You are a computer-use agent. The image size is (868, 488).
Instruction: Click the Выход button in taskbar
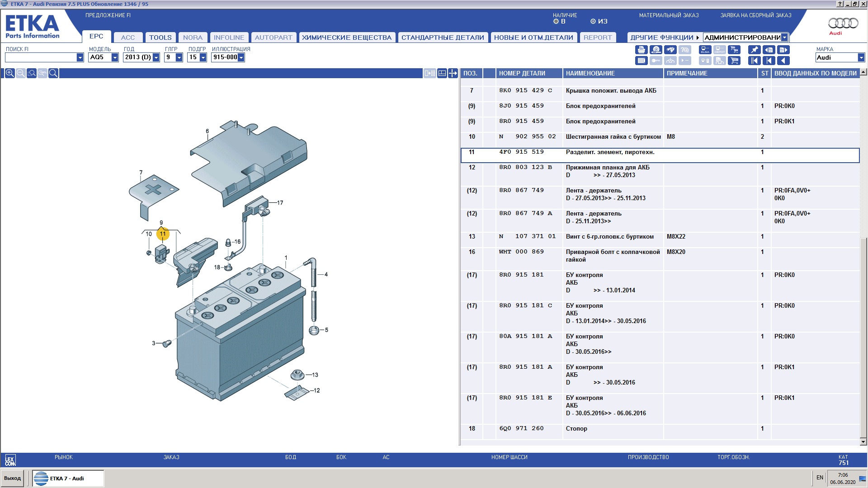(13, 479)
